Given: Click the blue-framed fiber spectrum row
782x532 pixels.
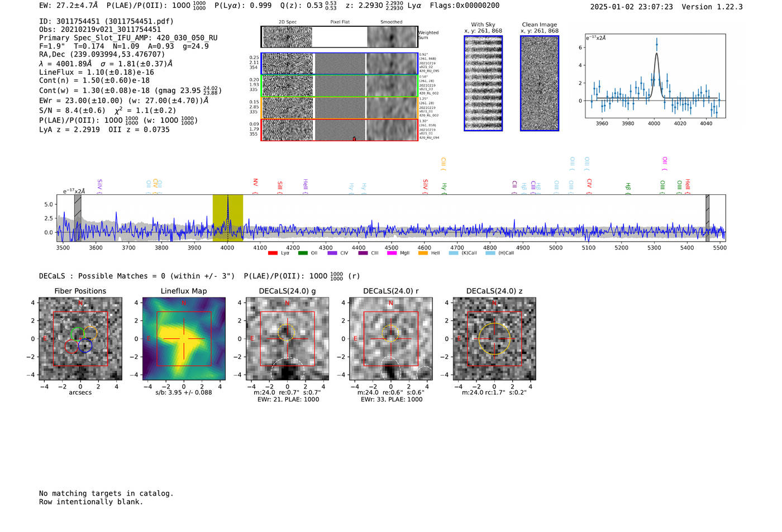Looking at the screenshot, I should 340,64.
